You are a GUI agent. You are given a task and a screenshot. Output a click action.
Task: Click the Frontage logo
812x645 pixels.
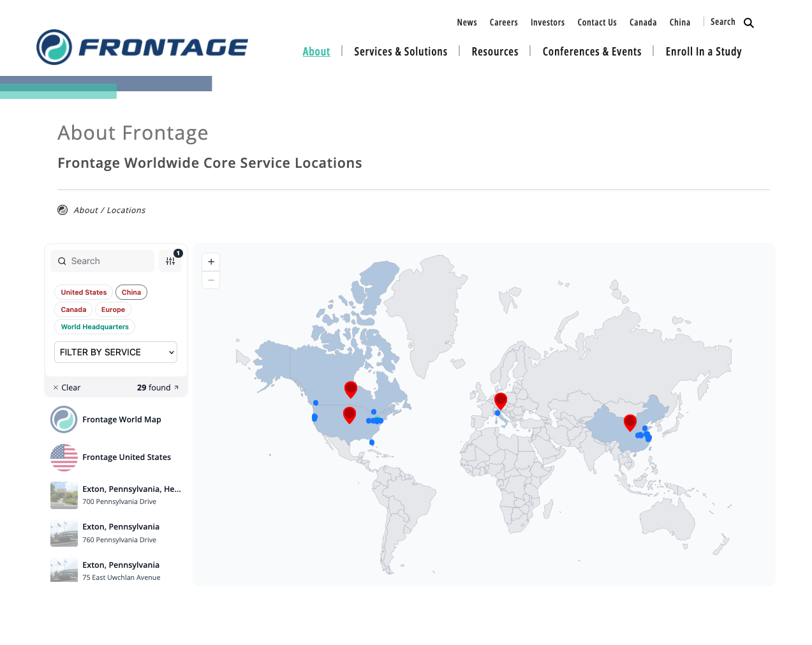click(142, 47)
